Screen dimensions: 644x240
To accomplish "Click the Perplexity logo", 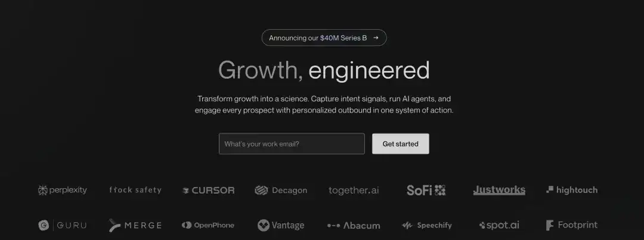I will click(63, 190).
